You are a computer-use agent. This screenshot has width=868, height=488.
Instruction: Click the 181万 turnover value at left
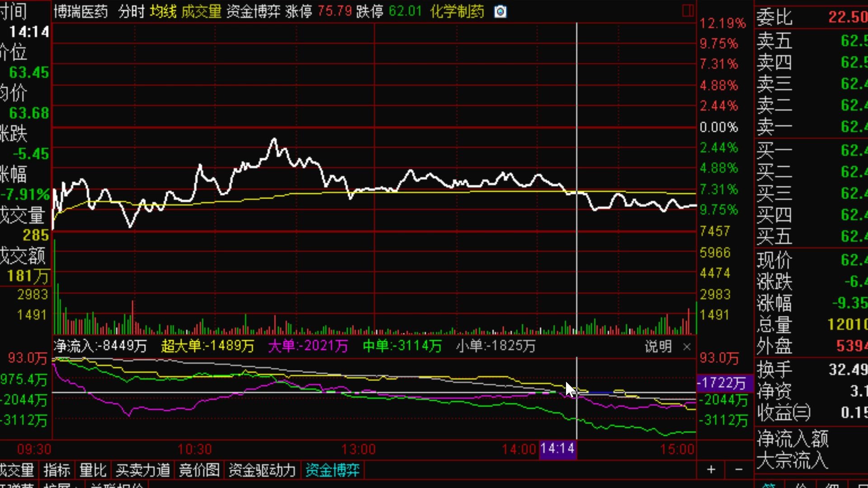point(28,276)
